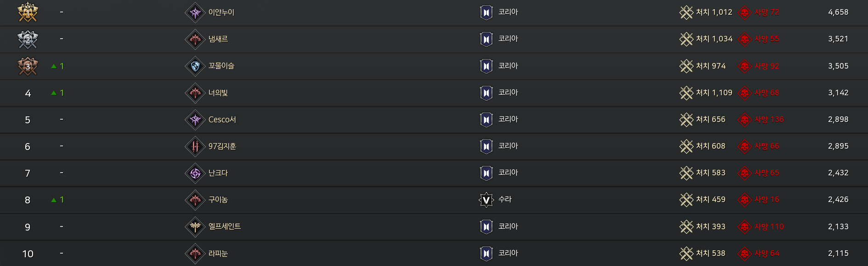Click the silver rank 2 medal icon
Image resolution: width=868 pixels, height=266 pixels.
[x=28, y=39]
